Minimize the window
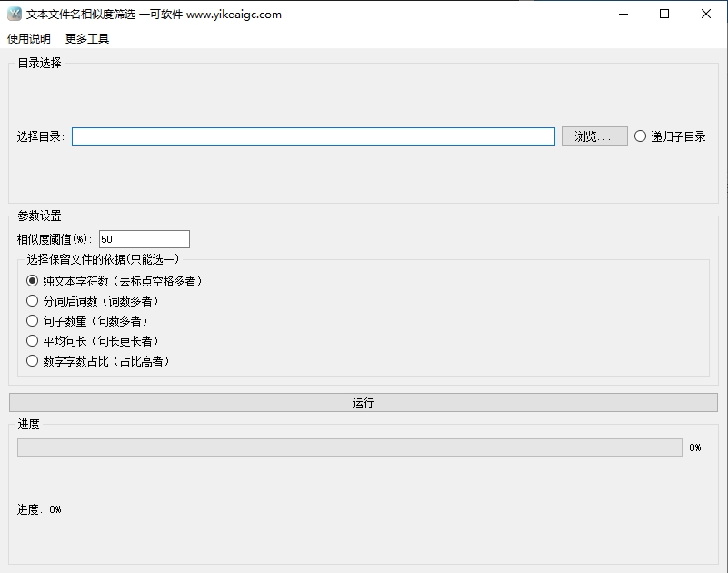Screen dimensions: 728x573 click(623, 14)
